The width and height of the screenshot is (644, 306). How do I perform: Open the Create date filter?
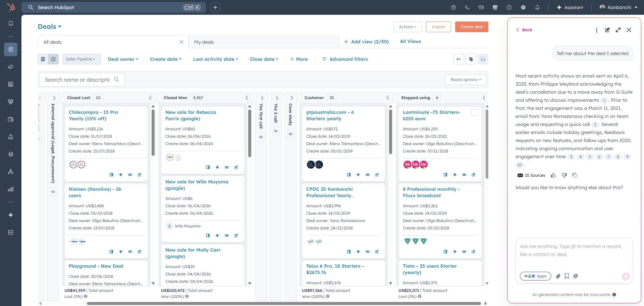coord(166,59)
